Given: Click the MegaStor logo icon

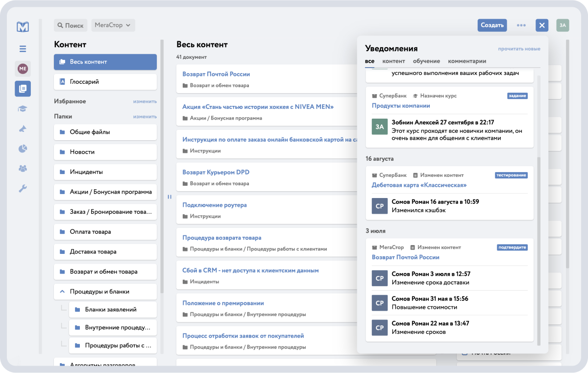Looking at the screenshot, I should (x=23, y=26).
